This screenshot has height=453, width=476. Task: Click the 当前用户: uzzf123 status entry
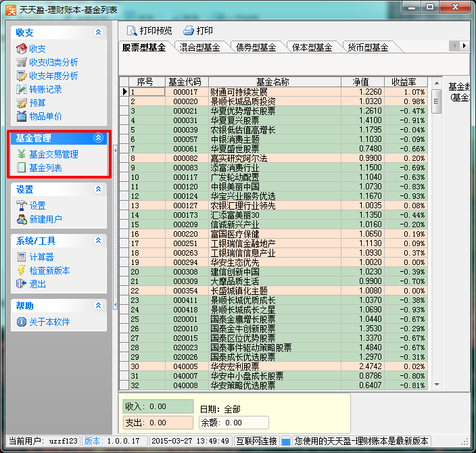43,441
